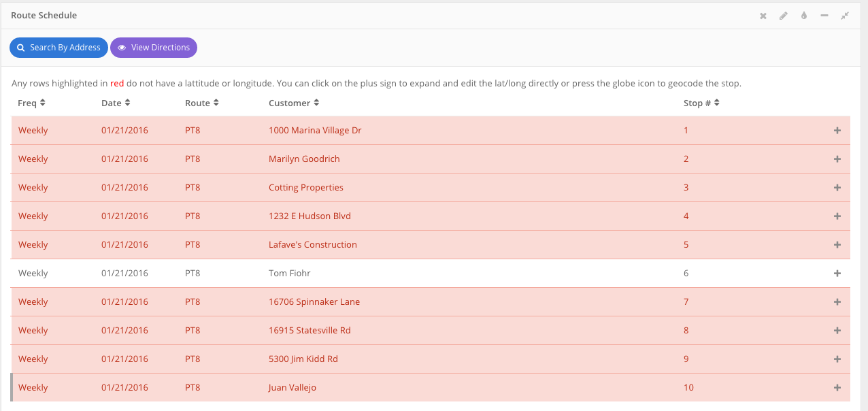Image resolution: width=868 pixels, height=411 pixels.
Task: Click stop number 8 cell
Action: coord(686,331)
